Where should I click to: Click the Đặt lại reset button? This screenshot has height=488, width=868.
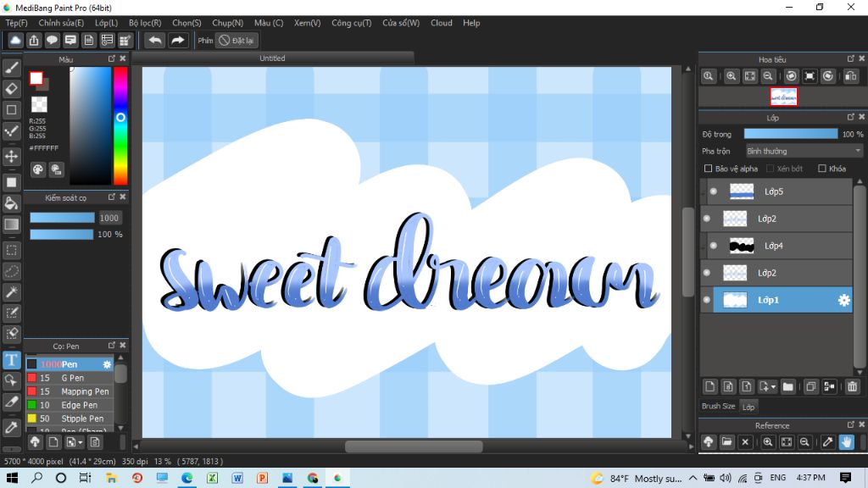pos(236,41)
